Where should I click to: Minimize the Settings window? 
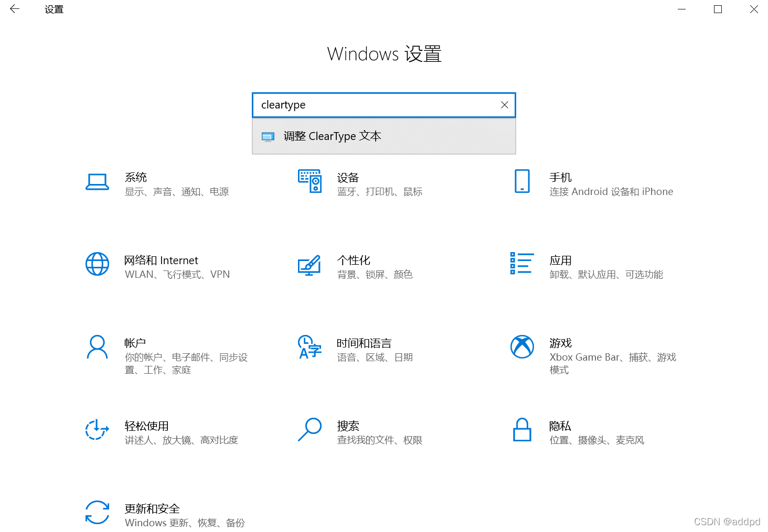tap(682, 9)
